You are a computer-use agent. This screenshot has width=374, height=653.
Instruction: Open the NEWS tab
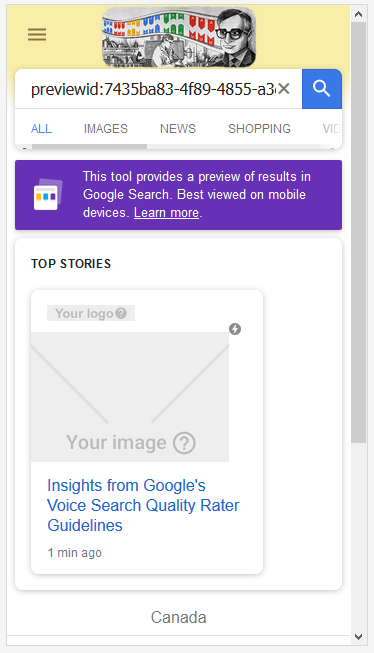[x=178, y=129]
